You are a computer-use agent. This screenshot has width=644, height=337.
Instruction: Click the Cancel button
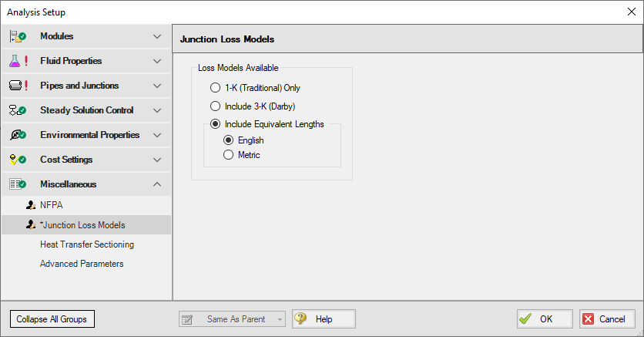(607, 319)
